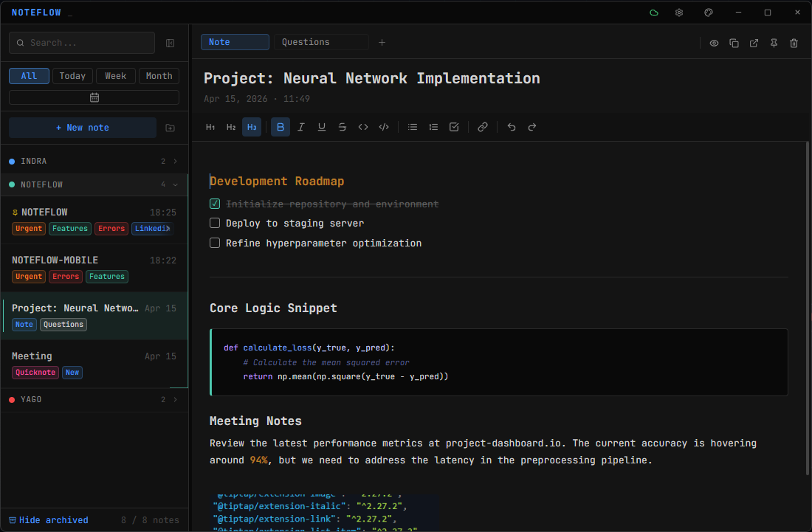Insert a code block

click(384, 127)
